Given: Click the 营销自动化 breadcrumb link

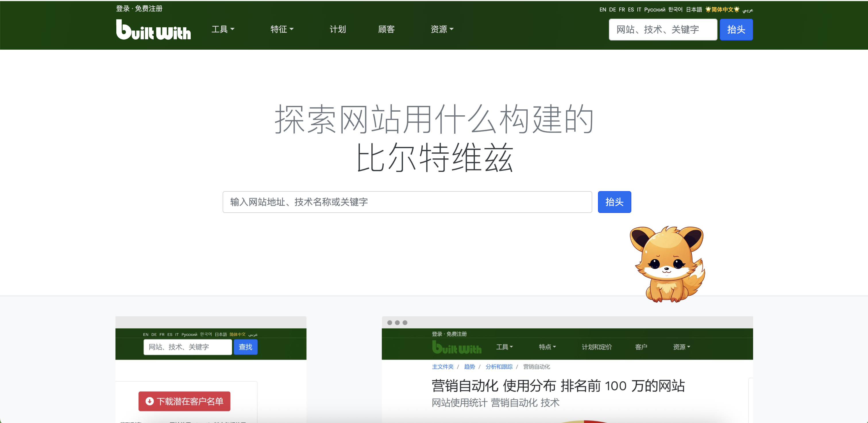Looking at the screenshot, I should click(537, 367).
